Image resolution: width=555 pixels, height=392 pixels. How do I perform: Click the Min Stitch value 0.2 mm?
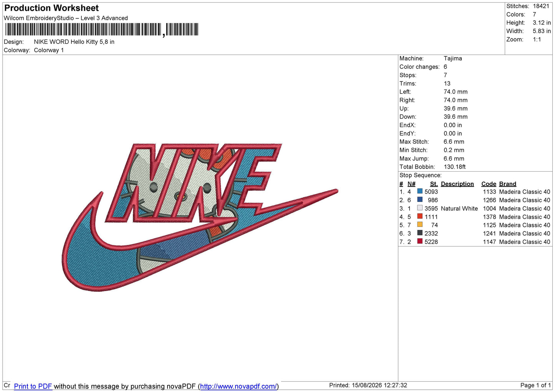(x=454, y=150)
